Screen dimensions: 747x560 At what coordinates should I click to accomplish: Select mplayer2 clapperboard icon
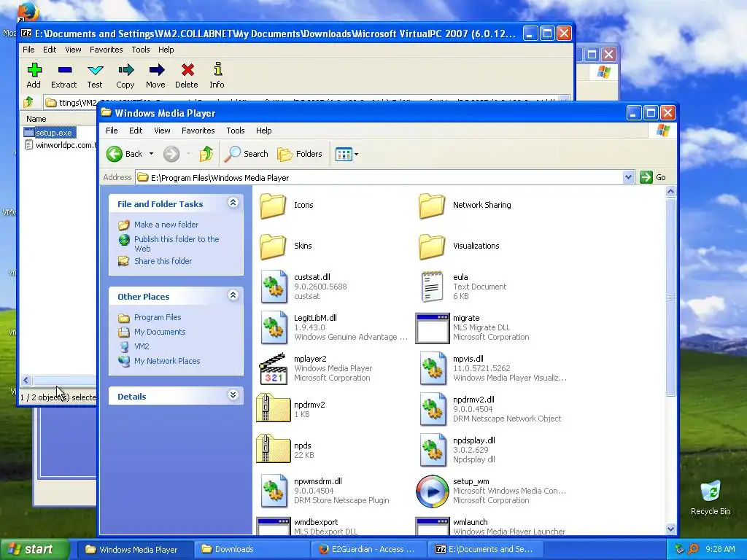click(x=273, y=368)
